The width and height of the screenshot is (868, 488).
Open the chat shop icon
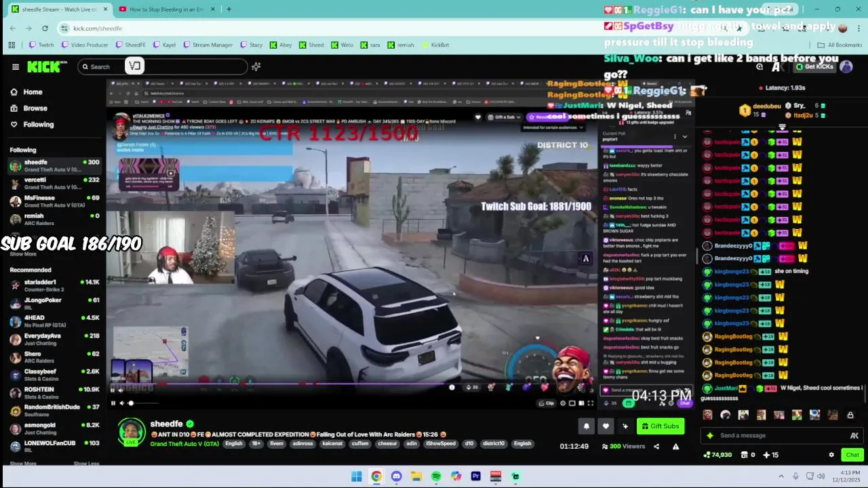[744, 455]
